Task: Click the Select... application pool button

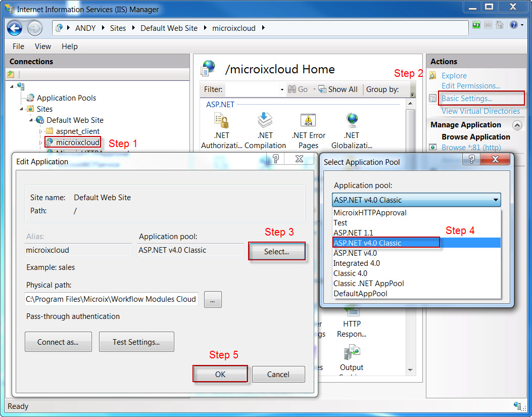Action: point(276,251)
